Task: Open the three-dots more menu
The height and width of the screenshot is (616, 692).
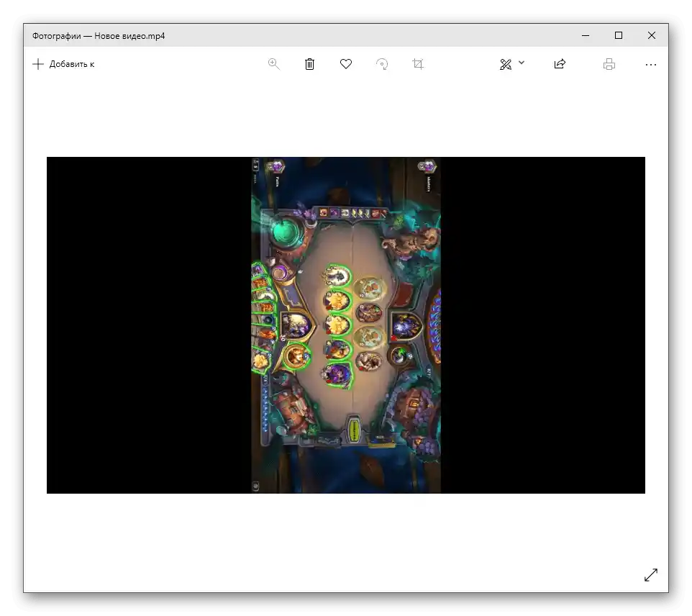Action: point(650,65)
